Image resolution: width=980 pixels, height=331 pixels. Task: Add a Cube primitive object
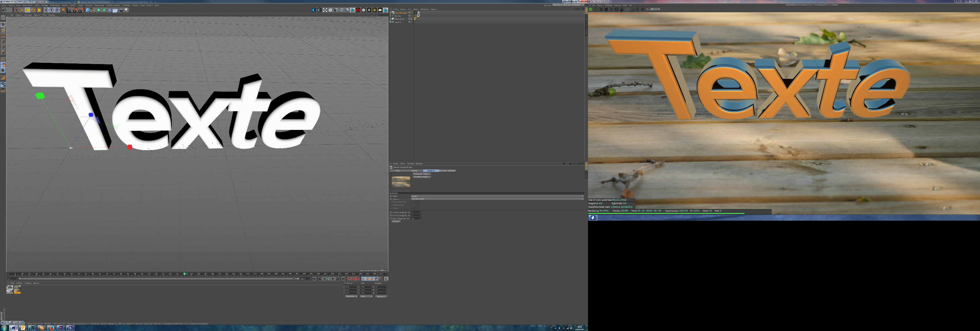[x=88, y=10]
